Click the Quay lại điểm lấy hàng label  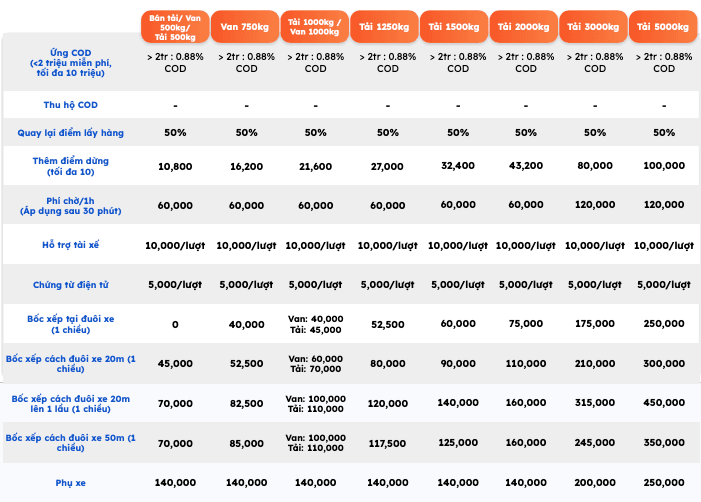point(70,133)
